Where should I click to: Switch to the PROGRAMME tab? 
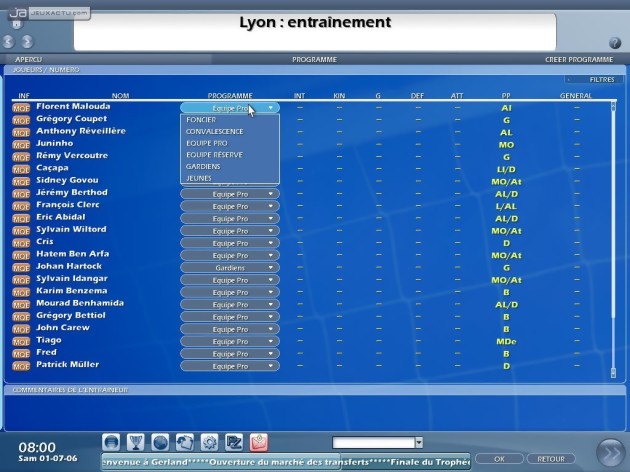click(x=314, y=59)
